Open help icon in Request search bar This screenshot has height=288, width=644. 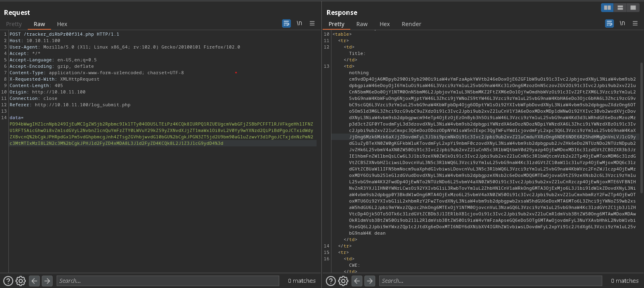tap(8, 281)
